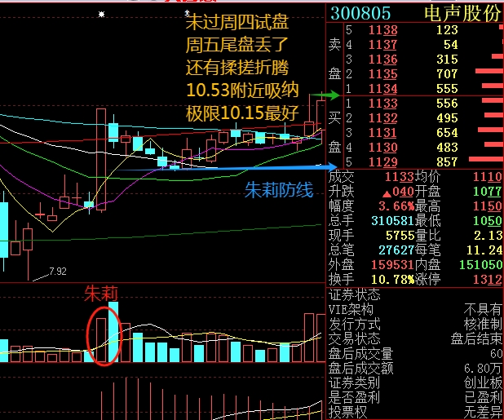Click the 内盘 value 151050
This screenshot has height=420, width=504.
point(481,265)
